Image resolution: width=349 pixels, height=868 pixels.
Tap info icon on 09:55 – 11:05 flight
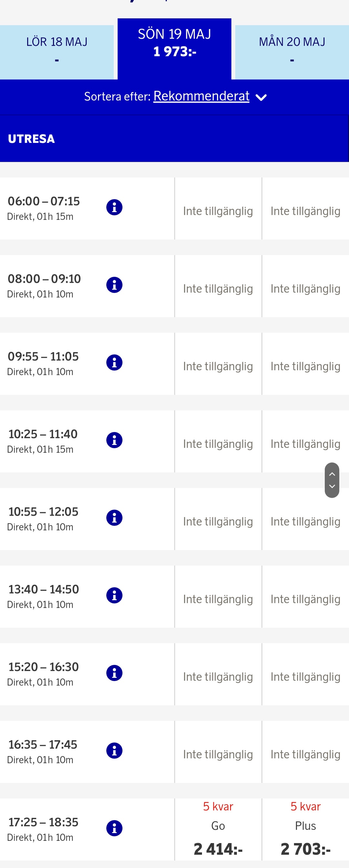coord(114,363)
